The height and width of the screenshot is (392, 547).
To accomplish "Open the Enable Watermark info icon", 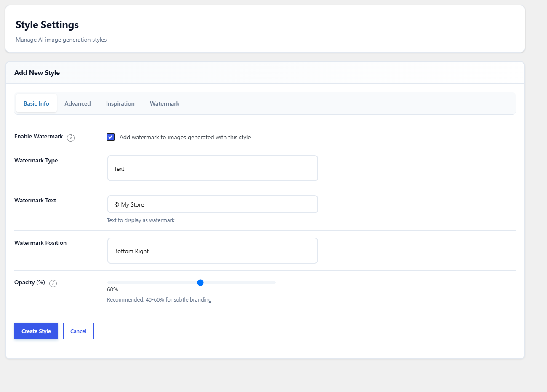I will coord(71,138).
